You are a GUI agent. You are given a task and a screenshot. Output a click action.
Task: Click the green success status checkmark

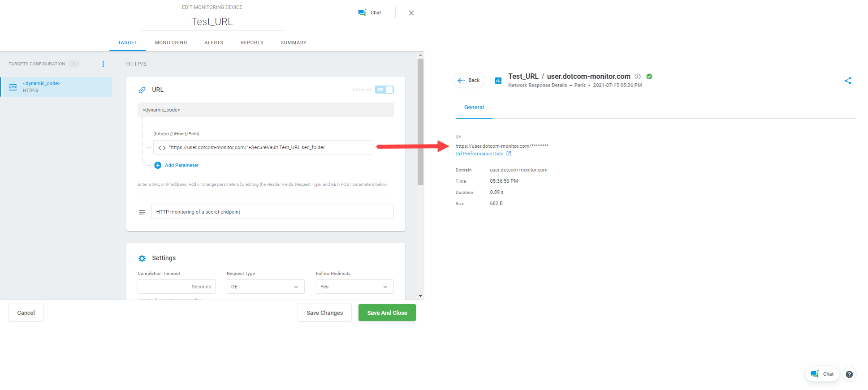pyautogui.click(x=649, y=77)
